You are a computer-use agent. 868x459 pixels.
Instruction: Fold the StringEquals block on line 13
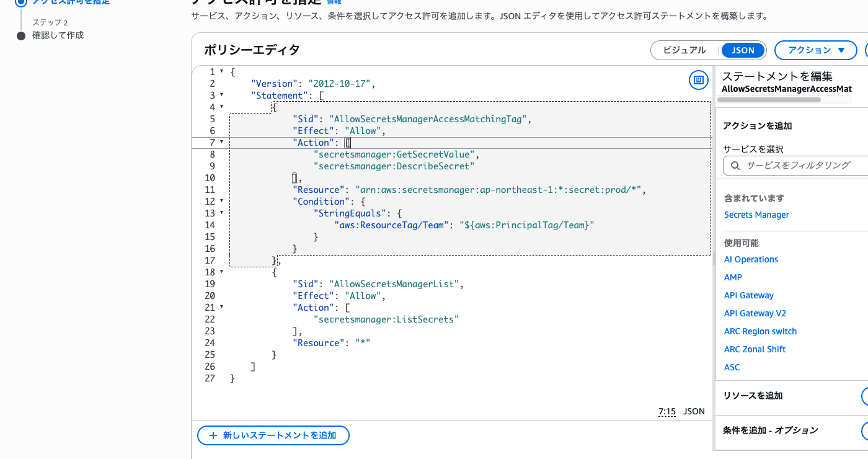pos(221,213)
